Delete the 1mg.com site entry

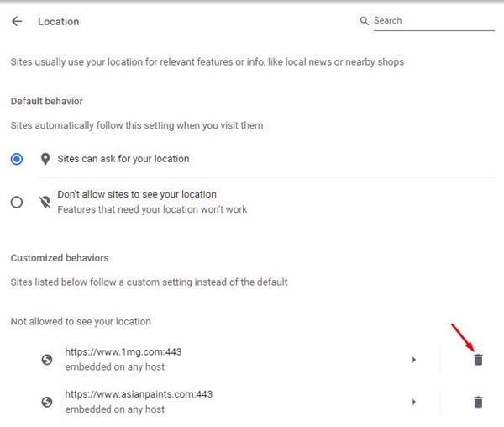478,360
